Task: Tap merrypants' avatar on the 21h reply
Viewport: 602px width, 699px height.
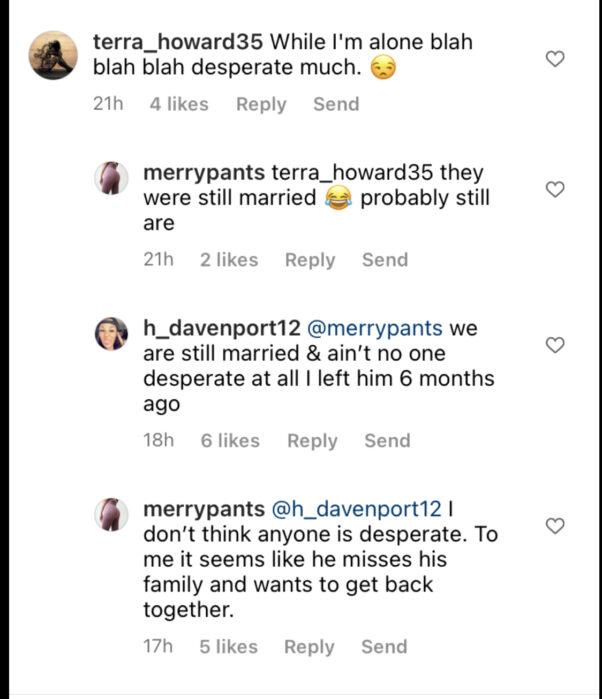Action: click(x=111, y=179)
